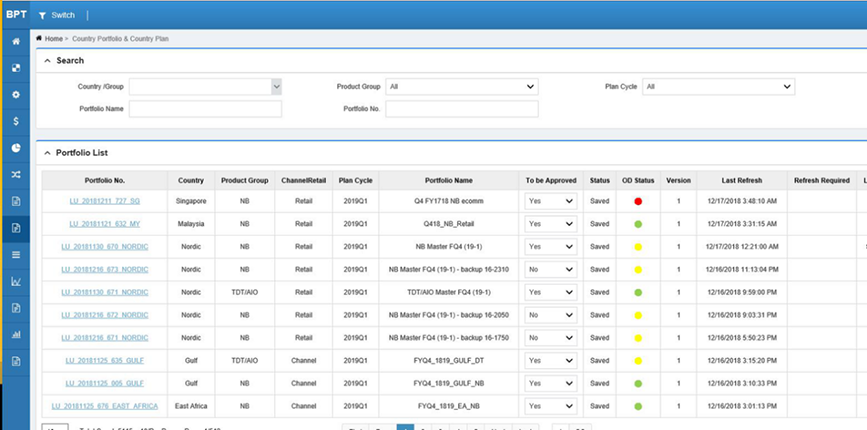
Task: Click the Product Group column header
Action: 244,180
